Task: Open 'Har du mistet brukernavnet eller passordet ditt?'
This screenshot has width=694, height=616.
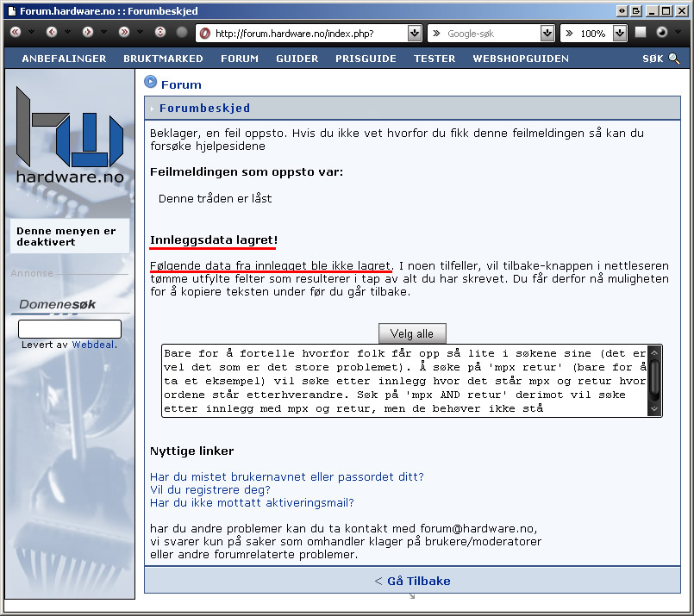Action: (x=287, y=476)
